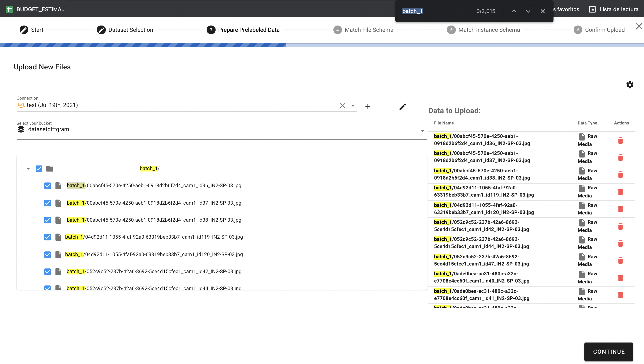The height and width of the screenshot is (364, 644).
Task: Clear the selected test connection with the X icon
Action: tap(343, 105)
